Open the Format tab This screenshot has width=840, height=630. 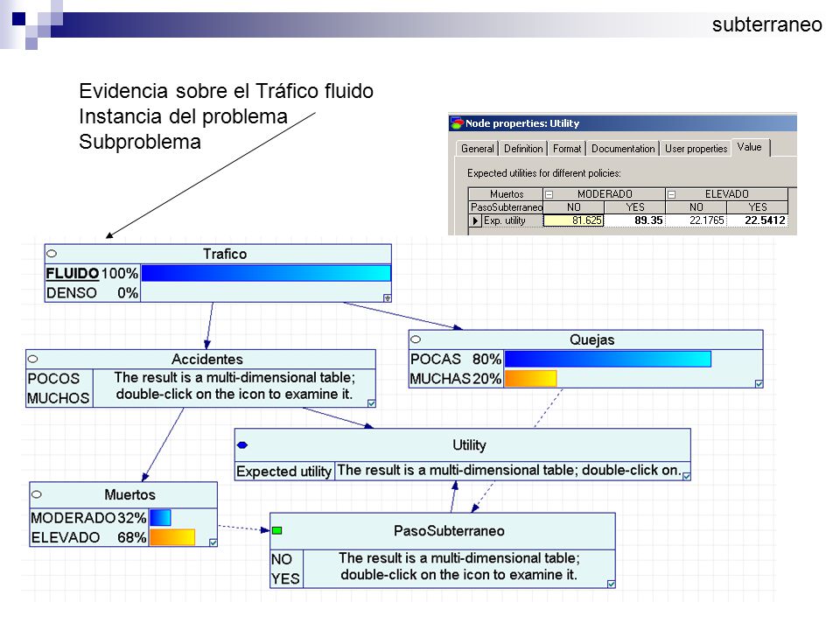567,149
